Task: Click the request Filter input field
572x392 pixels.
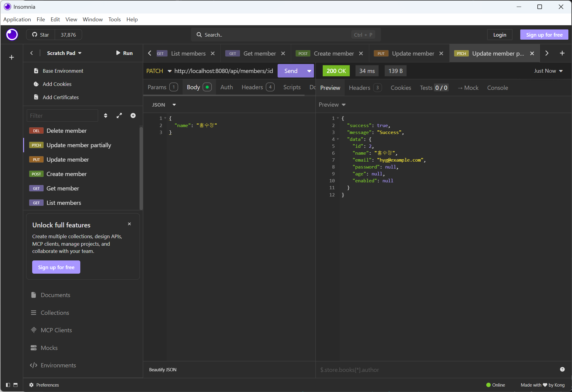Action: (62, 116)
